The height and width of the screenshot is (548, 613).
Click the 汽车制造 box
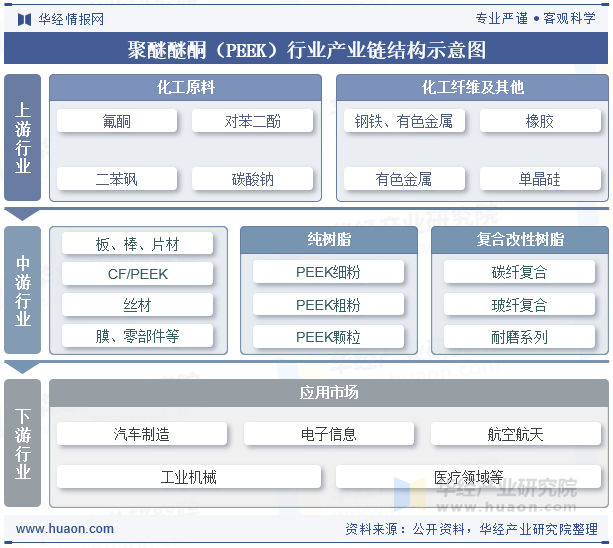point(142,433)
